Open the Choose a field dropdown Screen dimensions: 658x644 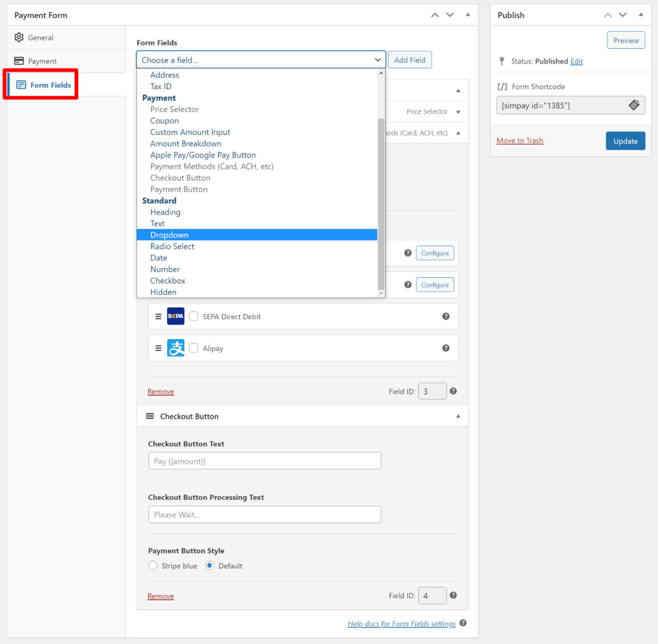coord(261,60)
